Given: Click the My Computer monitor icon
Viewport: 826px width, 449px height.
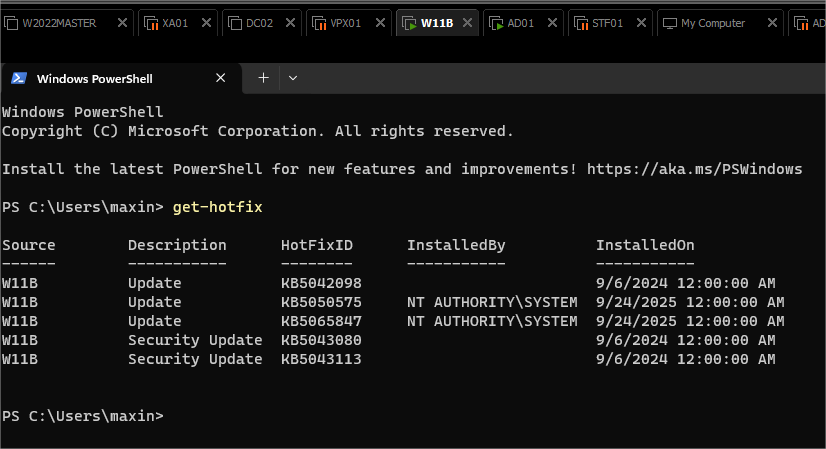Looking at the screenshot, I should point(669,23).
